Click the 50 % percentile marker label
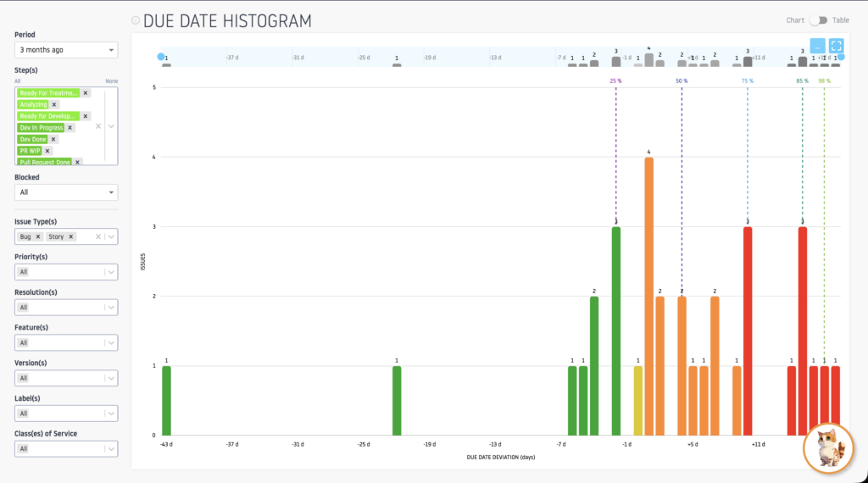The width and height of the screenshot is (868, 483). (x=682, y=80)
